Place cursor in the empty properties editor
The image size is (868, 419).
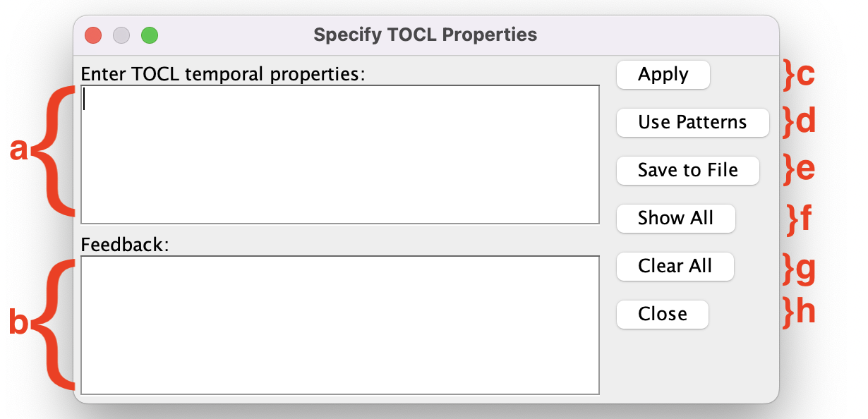coord(340,154)
